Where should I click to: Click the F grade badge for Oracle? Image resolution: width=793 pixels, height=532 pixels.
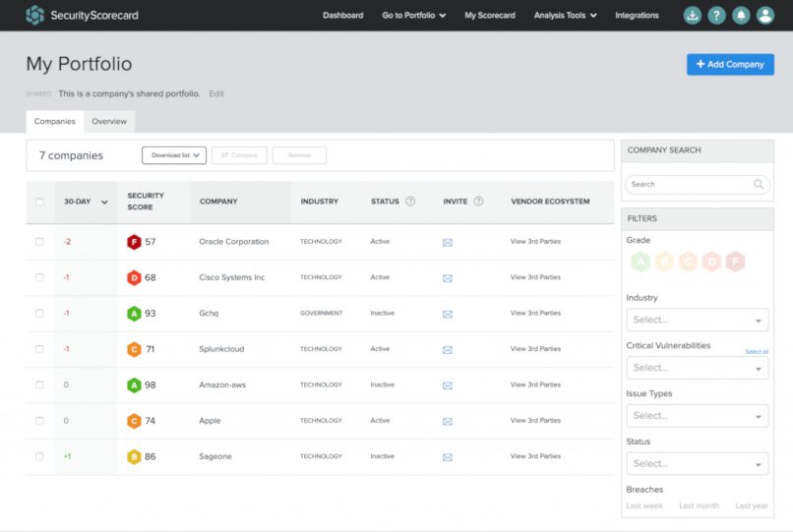click(134, 242)
